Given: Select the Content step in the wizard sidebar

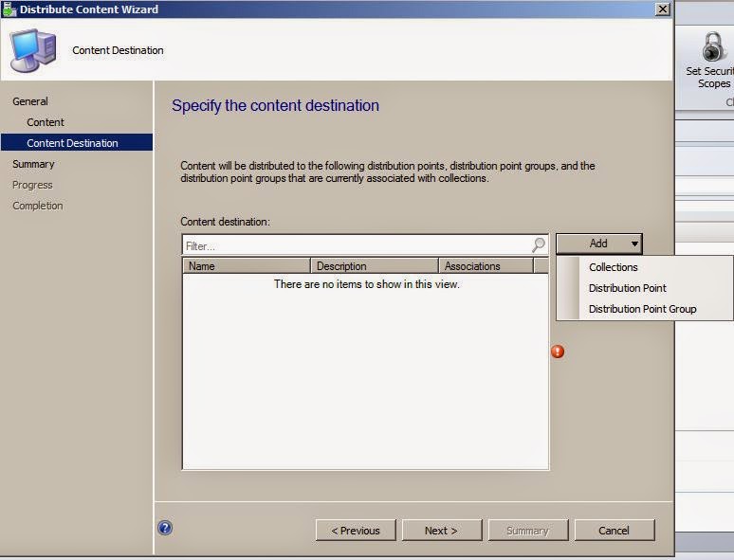Looking at the screenshot, I should (46, 122).
